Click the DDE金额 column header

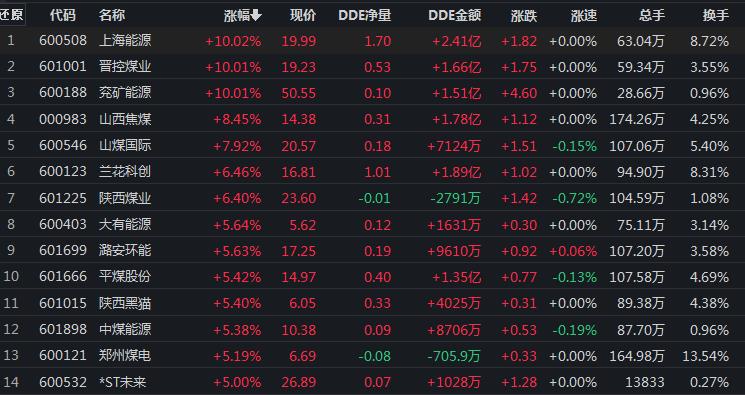pos(455,15)
